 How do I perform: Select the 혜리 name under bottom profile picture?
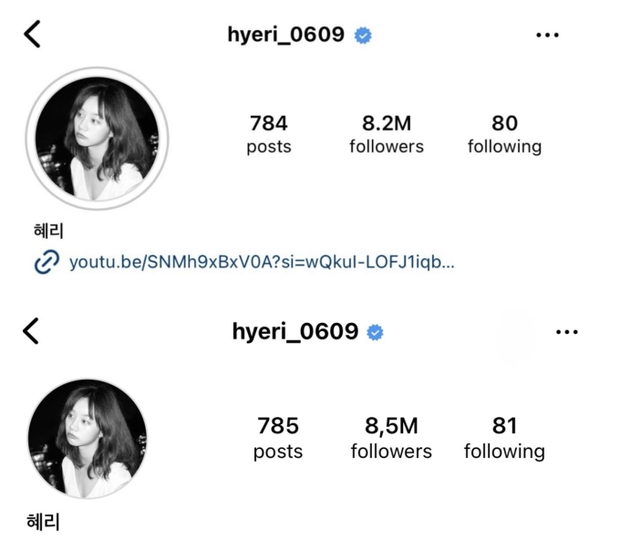tap(43, 522)
